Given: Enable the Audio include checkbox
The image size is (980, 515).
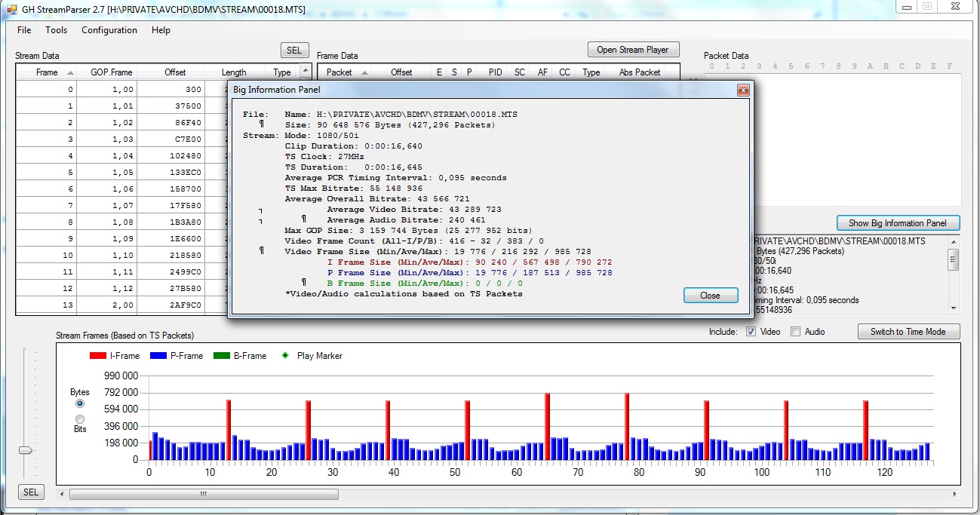Looking at the screenshot, I should coord(795,332).
